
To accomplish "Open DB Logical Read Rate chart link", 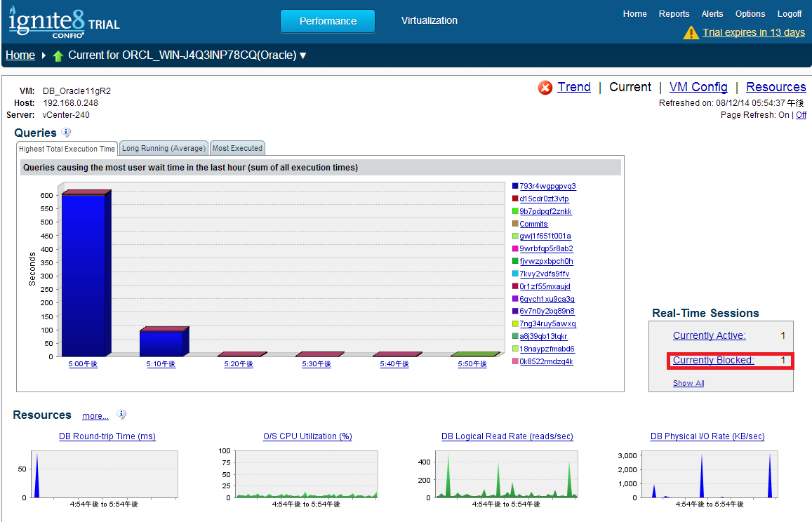I will pyautogui.click(x=507, y=436).
